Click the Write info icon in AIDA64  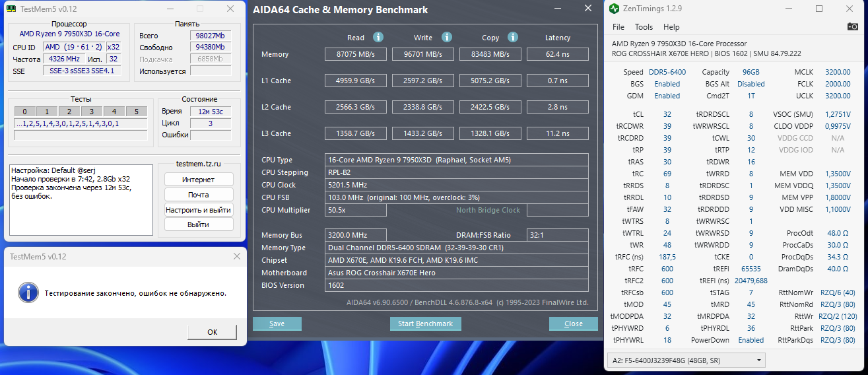tap(447, 38)
